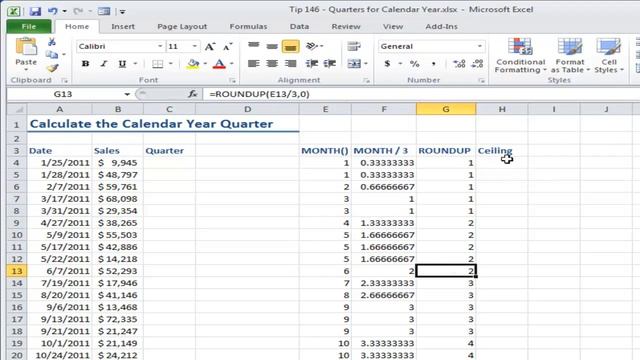This screenshot has width=640, height=360.
Task: Select column H header
Action: pyautogui.click(x=502, y=109)
